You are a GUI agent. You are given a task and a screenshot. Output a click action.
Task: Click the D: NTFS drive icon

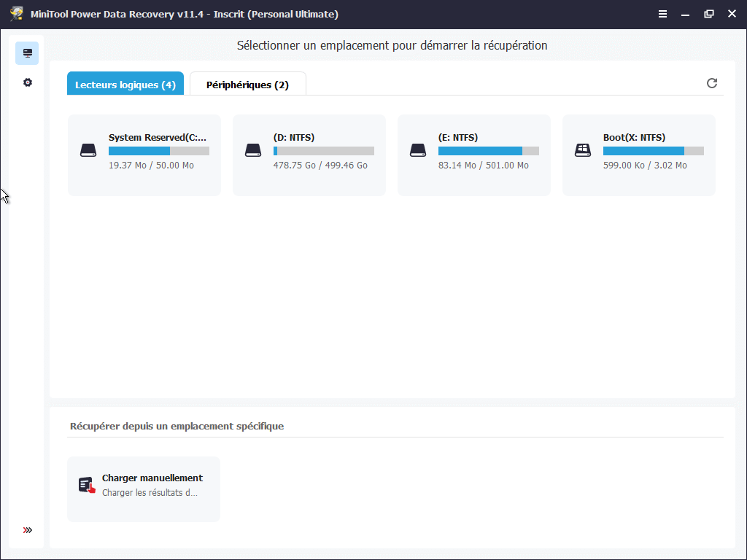click(x=253, y=150)
